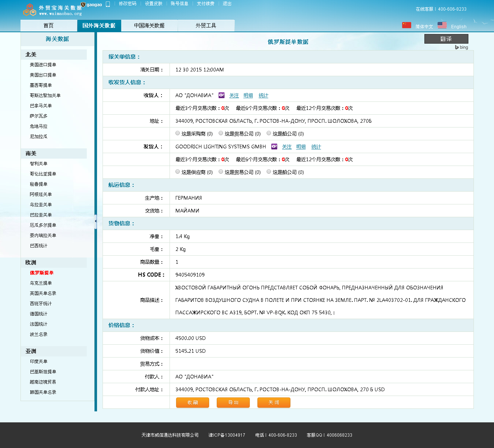494x448 pixels.
Task: Open 哥斯达黎加关单 in sidebar
Action: pyautogui.click(x=45, y=96)
